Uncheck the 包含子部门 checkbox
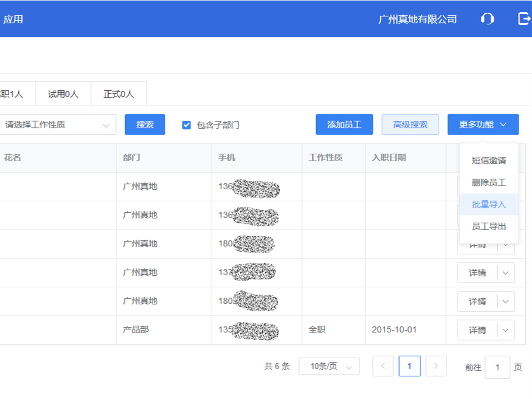The width and height of the screenshot is (532, 399). click(186, 126)
